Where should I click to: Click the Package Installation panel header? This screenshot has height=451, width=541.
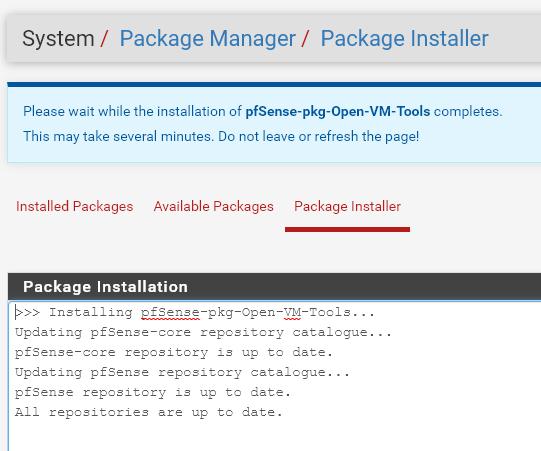click(274, 286)
